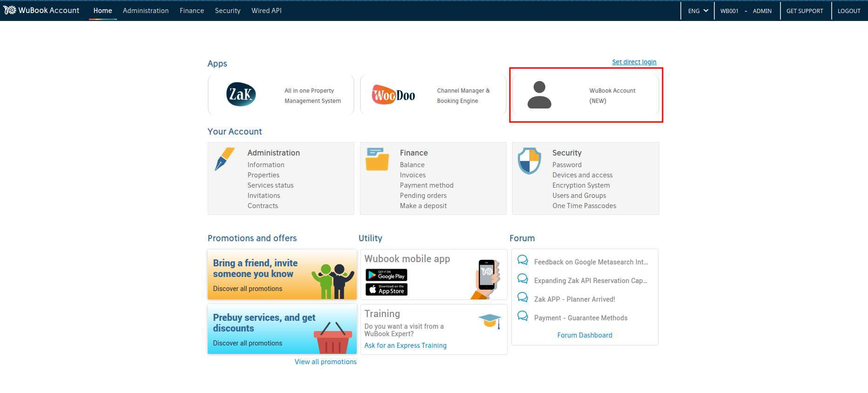Click Discover all promotions on prebuy banner

click(x=247, y=343)
